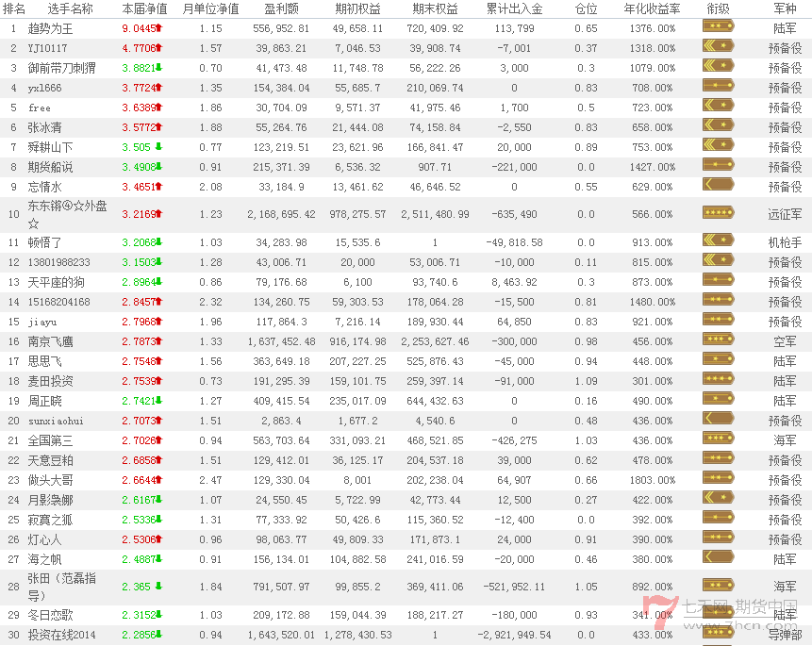
Task: Click the rank badge for 周正晓
Action: [x=719, y=398]
